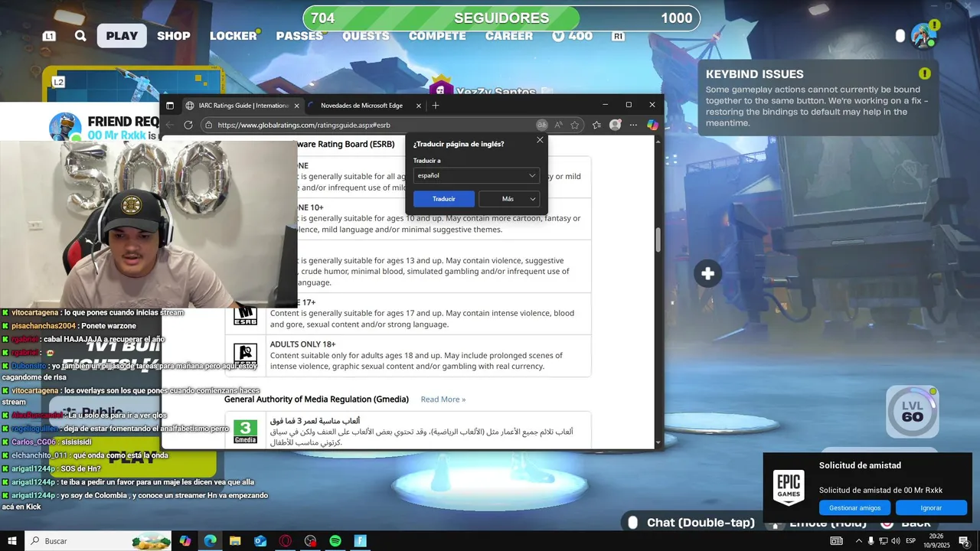Click the translate icon in address bar
The height and width of the screenshot is (551, 980).
coord(542,125)
